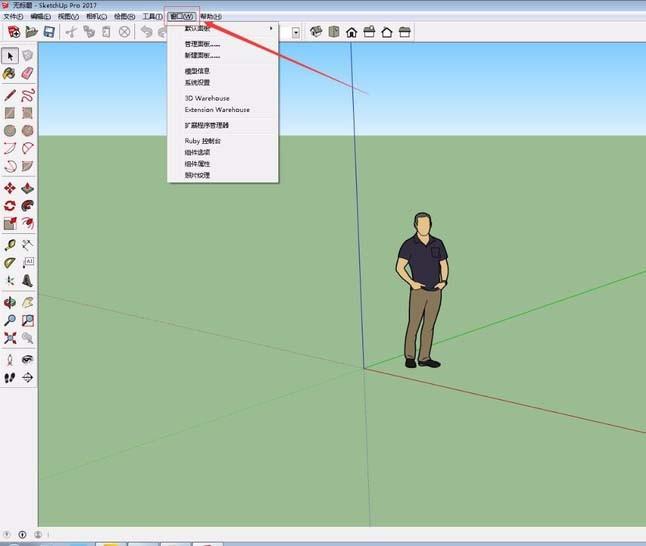The width and height of the screenshot is (646, 546).
Task: Pick the Paint Bucket tool
Action: point(10,74)
